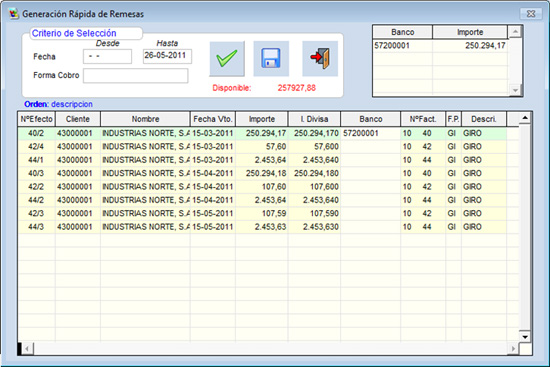This screenshot has width=550, height=367.
Task: Click Banco cell 57200001 in row 40/2
Action: pos(370,133)
